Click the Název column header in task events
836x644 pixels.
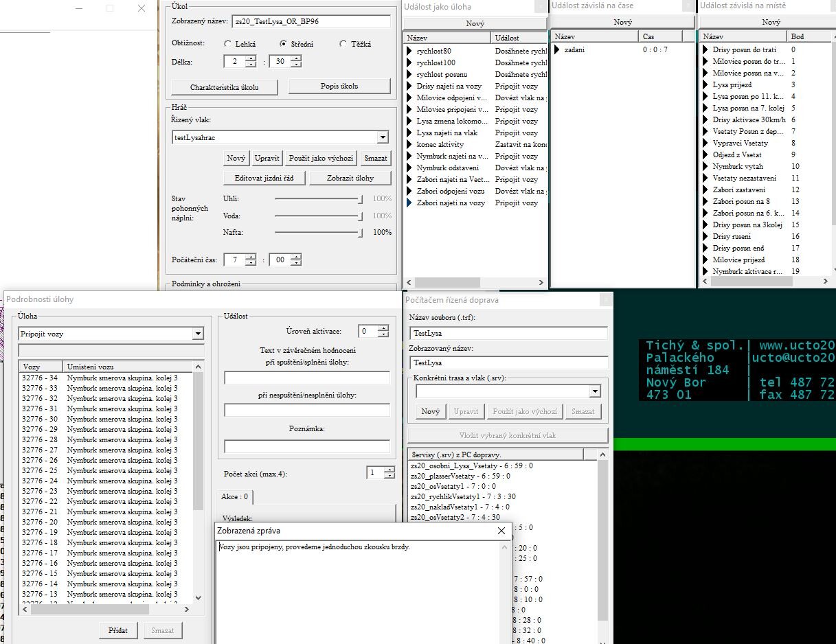click(447, 38)
